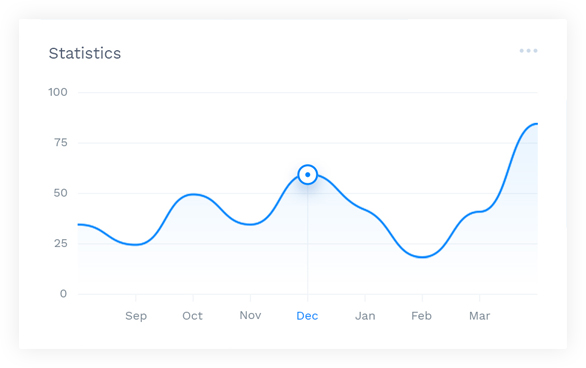The image size is (586, 368).
Task: Click the curve's lowest dip above Feb
Action: click(x=422, y=257)
